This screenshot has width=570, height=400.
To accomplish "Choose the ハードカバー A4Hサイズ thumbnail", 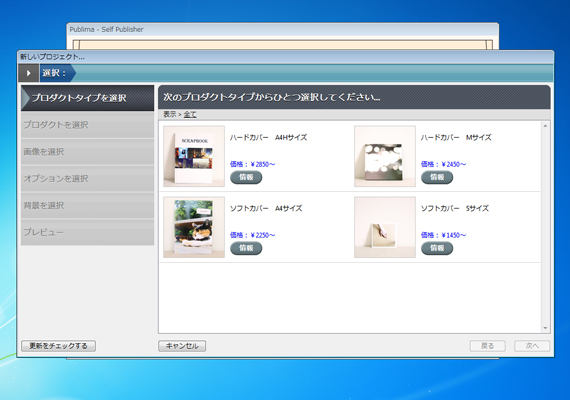I will pyautogui.click(x=194, y=156).
